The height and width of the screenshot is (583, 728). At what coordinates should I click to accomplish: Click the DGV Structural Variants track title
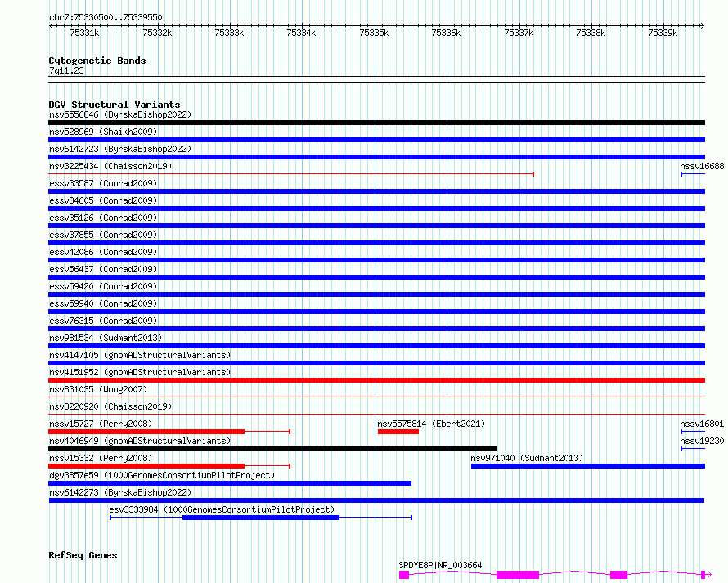115,105
